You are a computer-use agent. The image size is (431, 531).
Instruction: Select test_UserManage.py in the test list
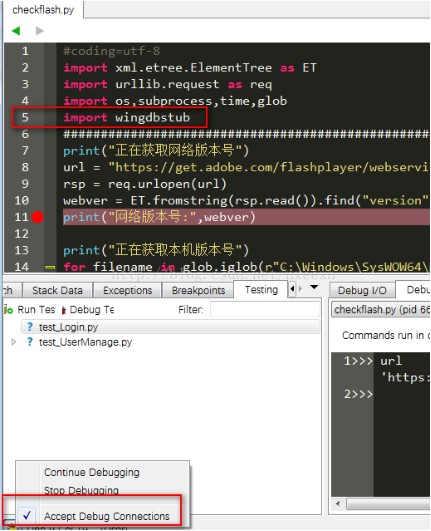click(85, 342)
